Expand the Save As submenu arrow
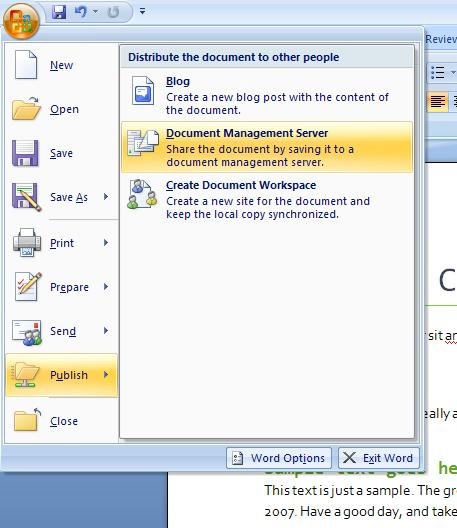Viewport: 457px width, 528px height. (106, 197)
